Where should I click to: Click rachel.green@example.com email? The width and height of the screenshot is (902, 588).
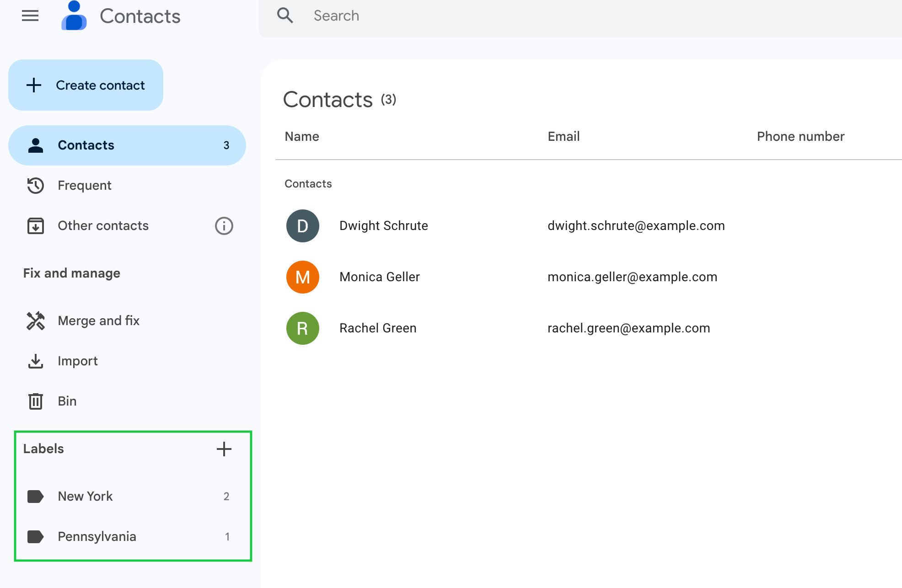(629, 328)
